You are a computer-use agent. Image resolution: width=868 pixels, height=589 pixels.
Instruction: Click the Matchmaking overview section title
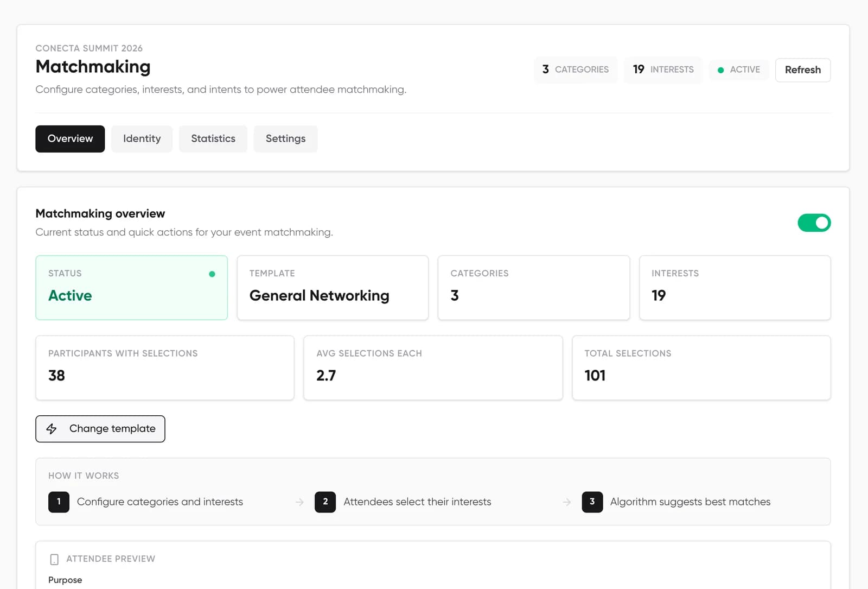[x=100, y=214]
